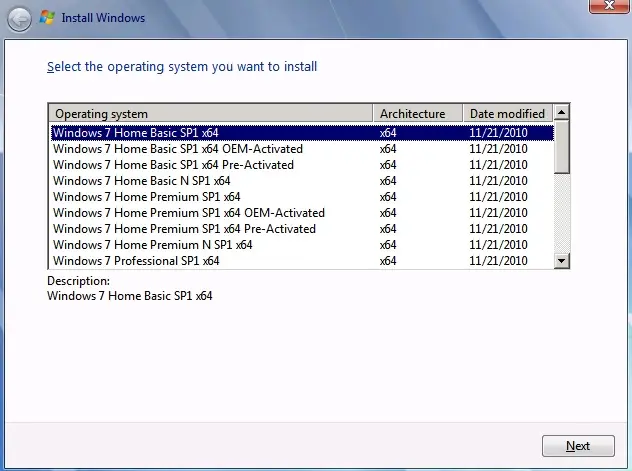Select Windows 7 Home Basic SP1 x64
The width and height of the screenshot is (632, 471).
tap(302, 133)
